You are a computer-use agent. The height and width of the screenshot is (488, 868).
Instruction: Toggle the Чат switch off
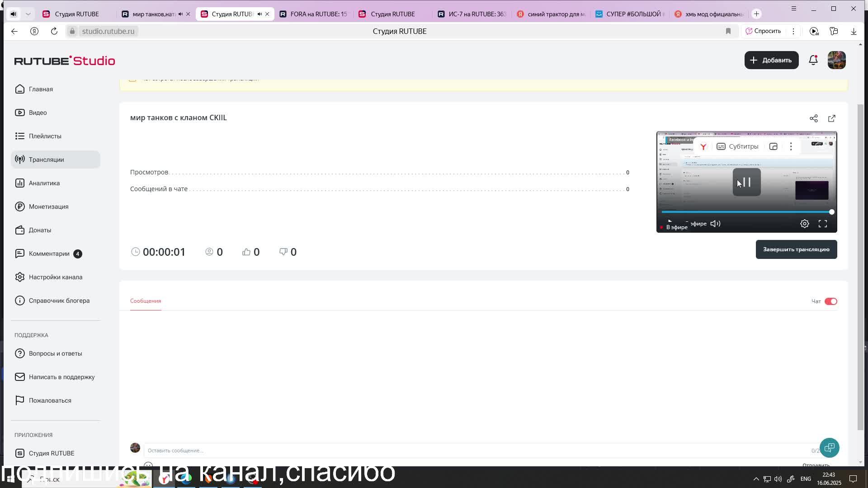(831, 301)
